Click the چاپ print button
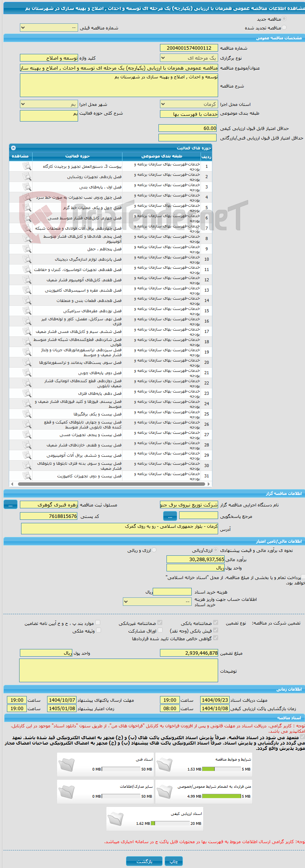The height and width of the screenshot is (868, 305). tap(174, 861)
